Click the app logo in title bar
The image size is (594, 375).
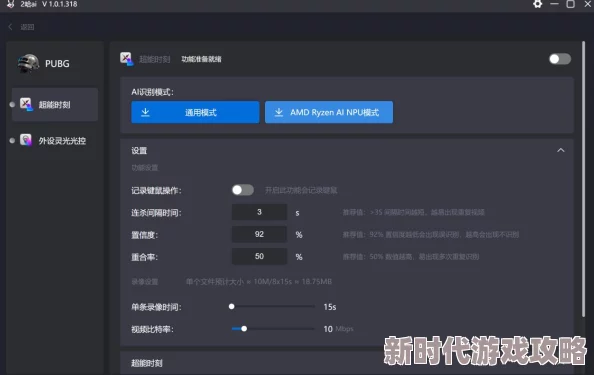[10, 4]
